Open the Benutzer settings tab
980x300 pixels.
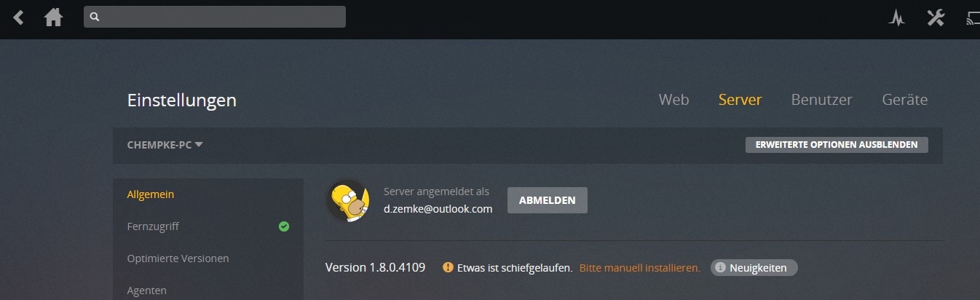[x=821, y=100]
